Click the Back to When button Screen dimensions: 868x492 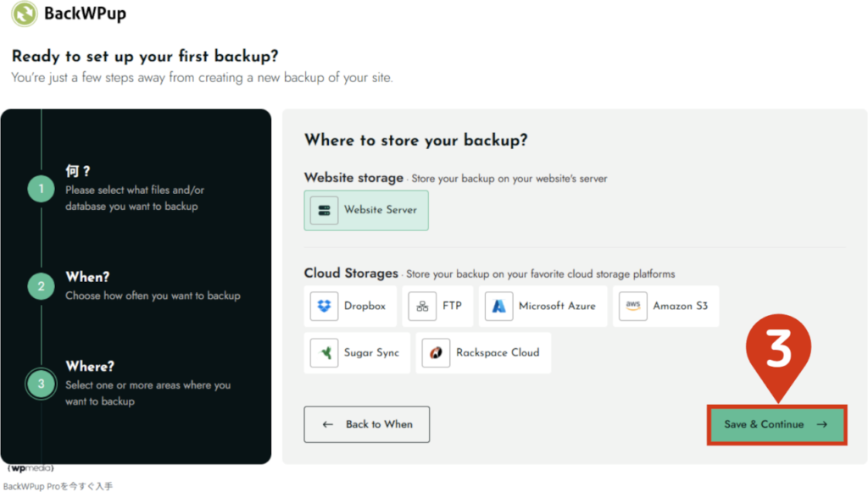pyautogui.click(x=367, y=424)
